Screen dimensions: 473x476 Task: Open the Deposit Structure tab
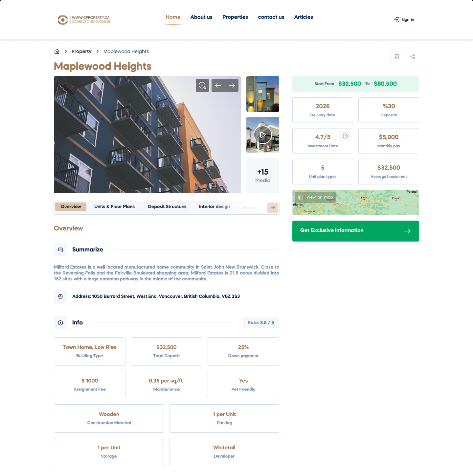(x=167, y=207)
